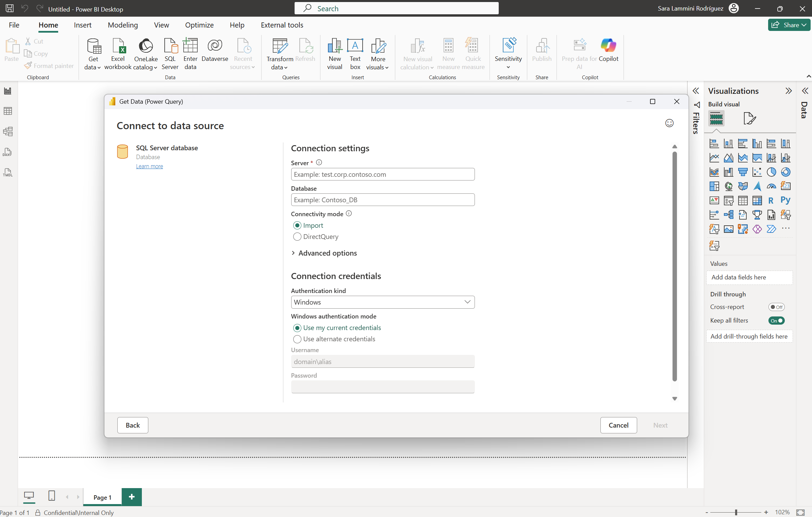Image resolution: width=812 pixels, height=517 pixels.
Task: Toggle the Cross-report switch
Action: pos(776,307)
